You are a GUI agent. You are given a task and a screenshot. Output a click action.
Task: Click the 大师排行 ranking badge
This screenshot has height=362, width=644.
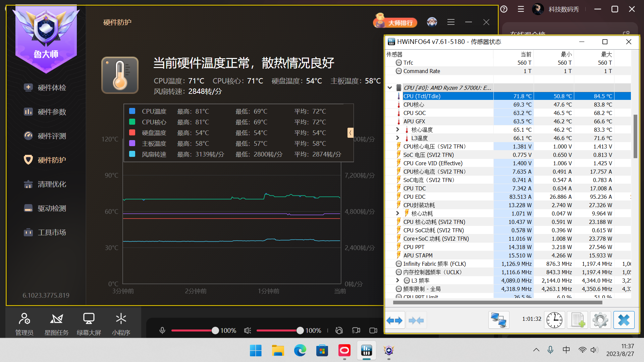pos(395,21)
